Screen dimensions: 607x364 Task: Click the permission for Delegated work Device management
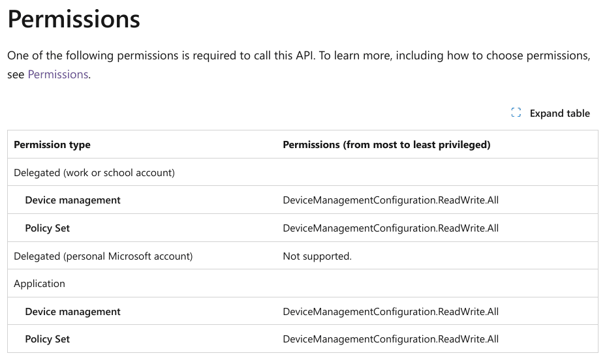390,200
